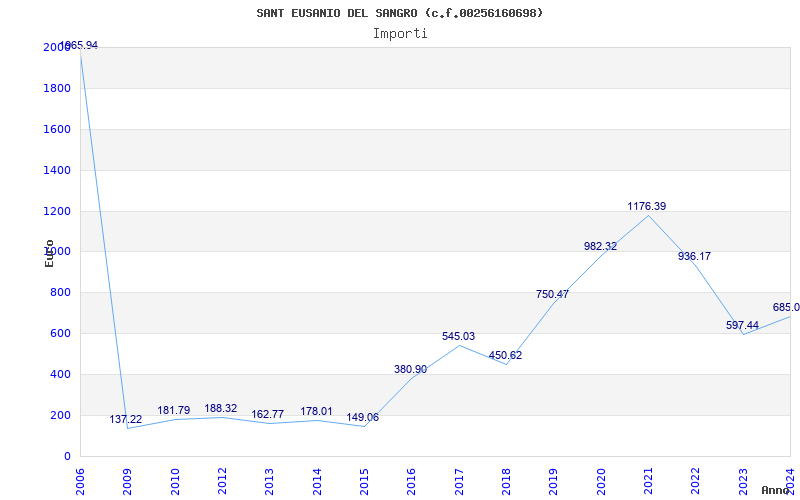Image resolution: width=800 pixels, height=500 pixels.
Task: Click the x-axis year 2020
Action: click(601, 481)
